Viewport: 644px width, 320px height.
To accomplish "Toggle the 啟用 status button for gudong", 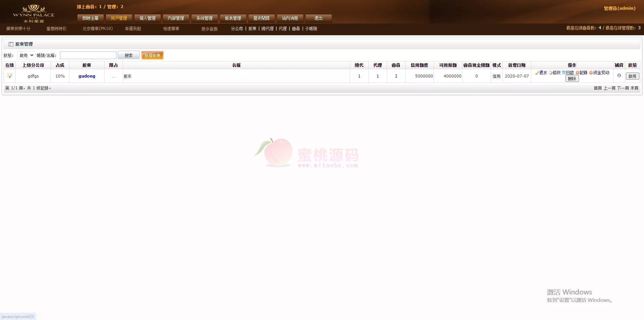I will point(632,76).
